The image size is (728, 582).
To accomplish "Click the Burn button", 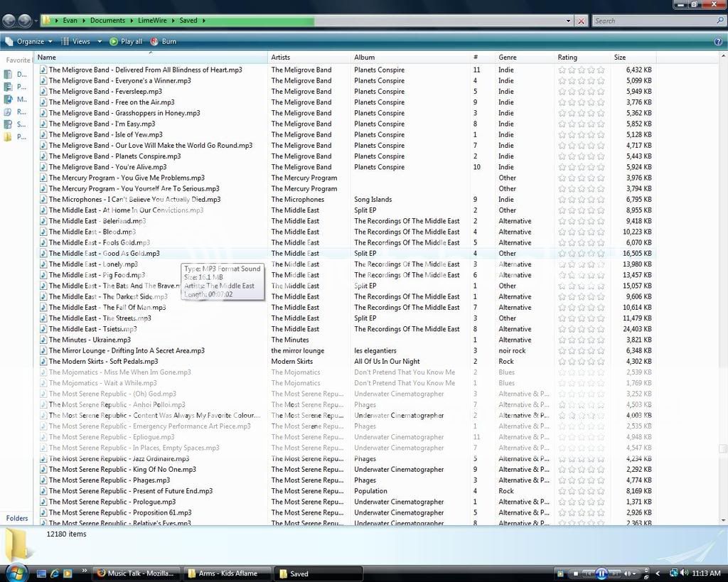I will click(164, 41).
